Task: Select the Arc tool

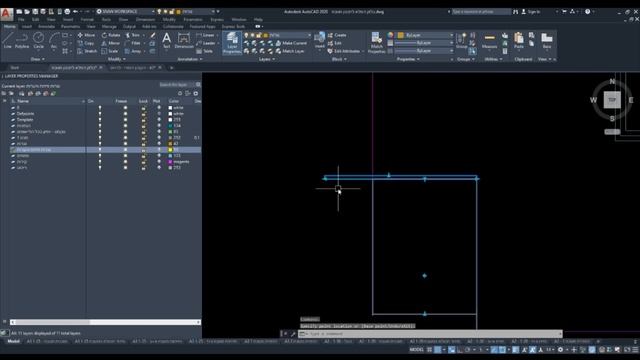Action: coord(53,40)
